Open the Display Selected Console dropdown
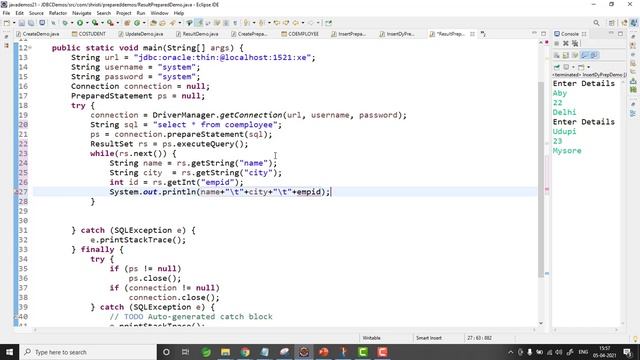 573,67
